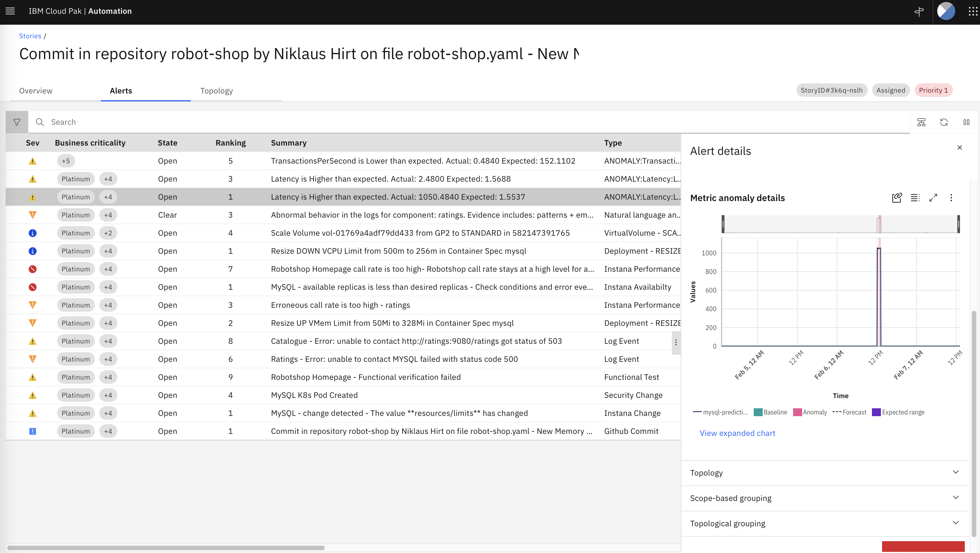Open the chart overflow menu
The height and width of the screenshot is (553, 980).
[x=951, y=198]
